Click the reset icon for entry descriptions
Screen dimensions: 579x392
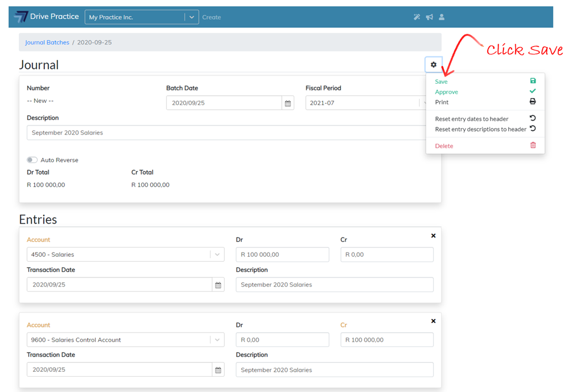(533, 129)
